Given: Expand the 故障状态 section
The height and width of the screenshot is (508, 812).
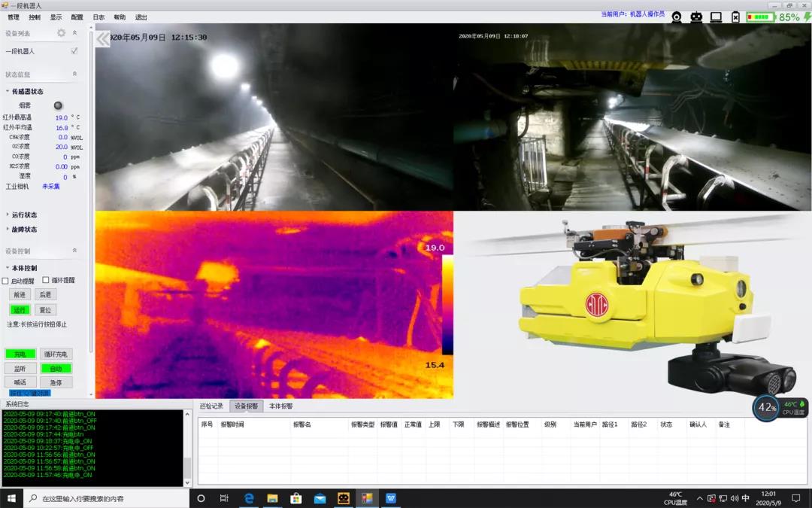Looking at the screenshot, I should pos(23,230).
